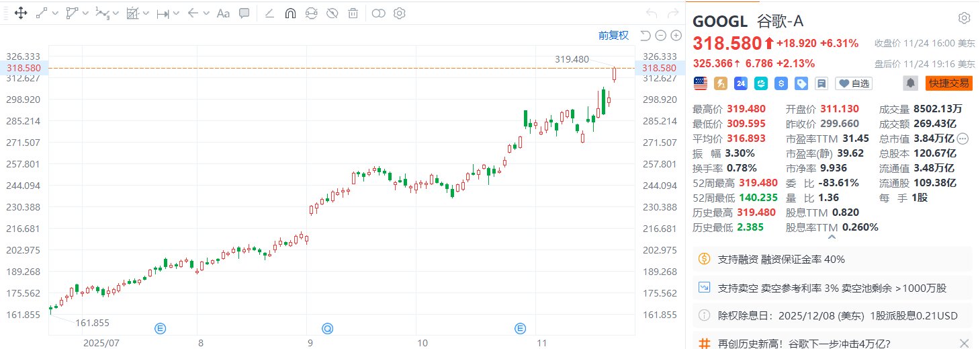Click the 快捷交易 quick trade button
The height and width of the screenshot is (349, 980).
coord(948,83)
